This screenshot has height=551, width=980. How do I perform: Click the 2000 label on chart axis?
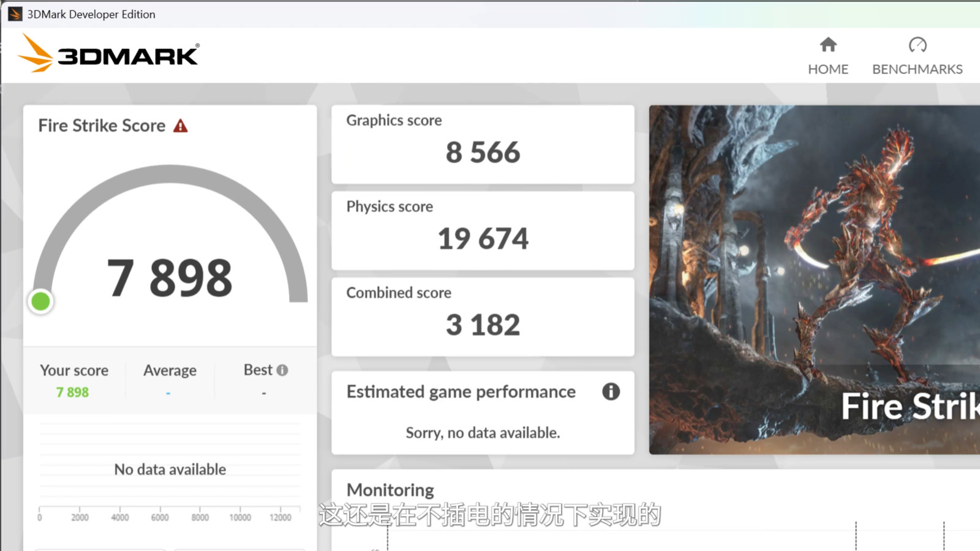tap(80, 517)
